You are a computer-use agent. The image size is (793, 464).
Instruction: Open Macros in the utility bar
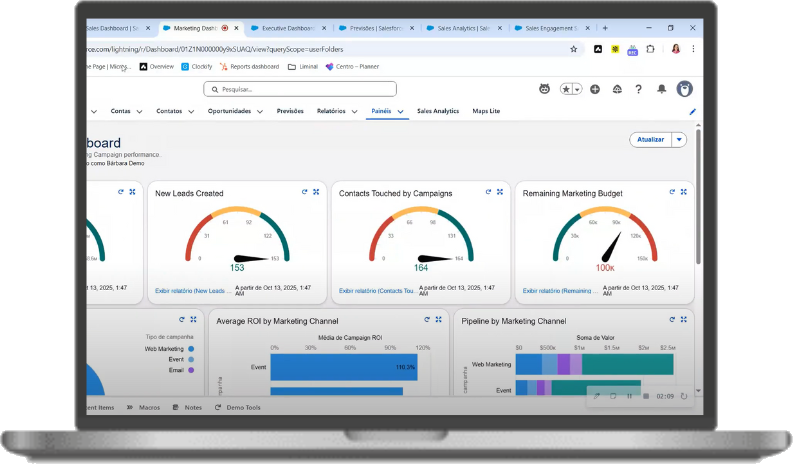[x=144, y=407]
